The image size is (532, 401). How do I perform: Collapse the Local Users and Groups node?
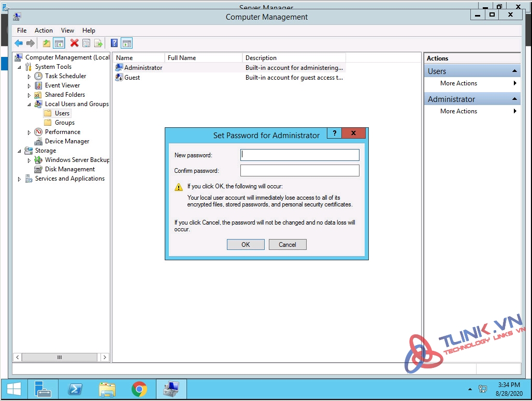tap(30, 104)
